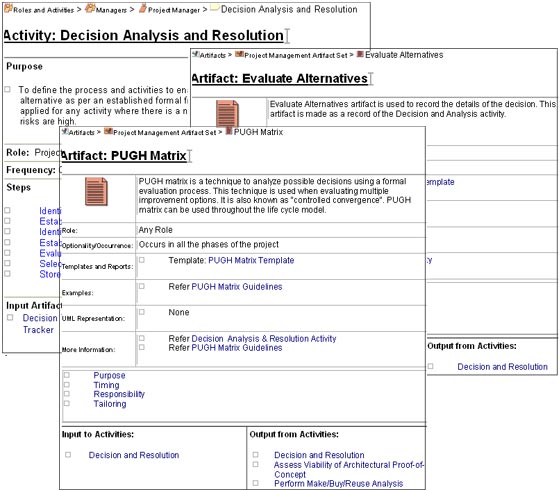
Task: Open PUGH Matrix Guidelines link under Examples
Action: (237, 286)
